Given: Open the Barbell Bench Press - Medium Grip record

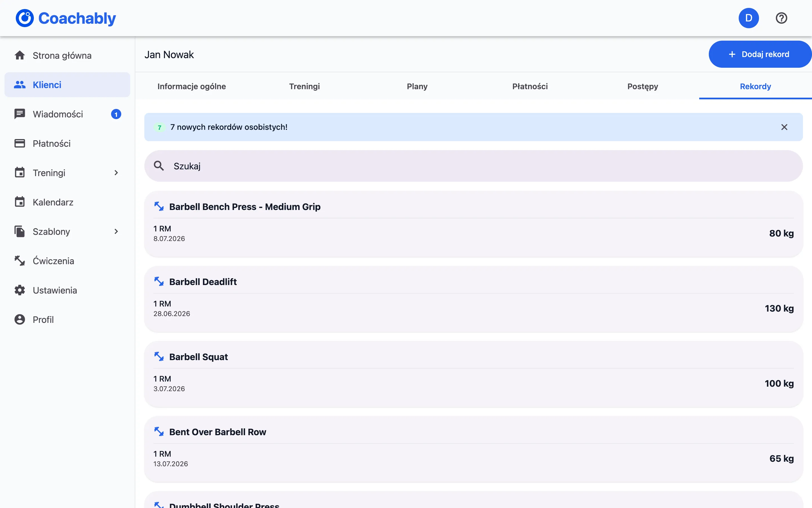Looking at the screenshot, I should pyautogui.click(x=245, y=207).
